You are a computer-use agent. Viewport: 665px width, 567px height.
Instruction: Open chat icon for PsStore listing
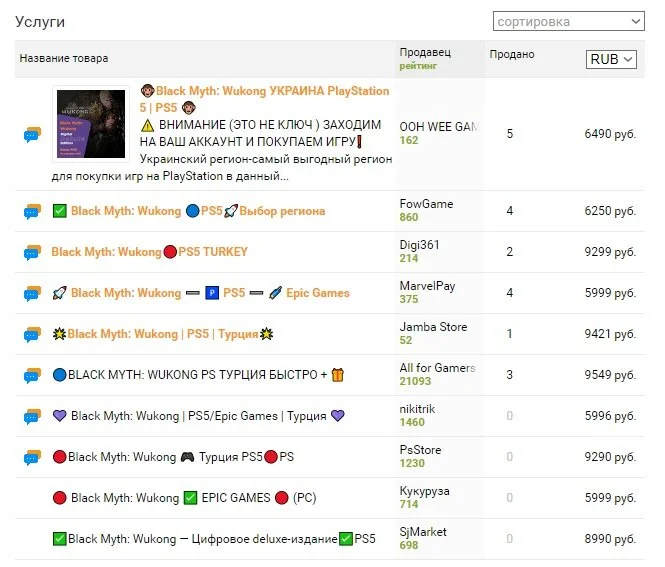pos(32,458)
